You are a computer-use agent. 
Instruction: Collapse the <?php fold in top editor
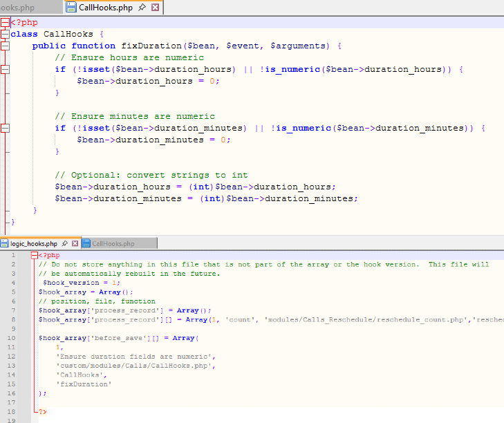point(5,22)
